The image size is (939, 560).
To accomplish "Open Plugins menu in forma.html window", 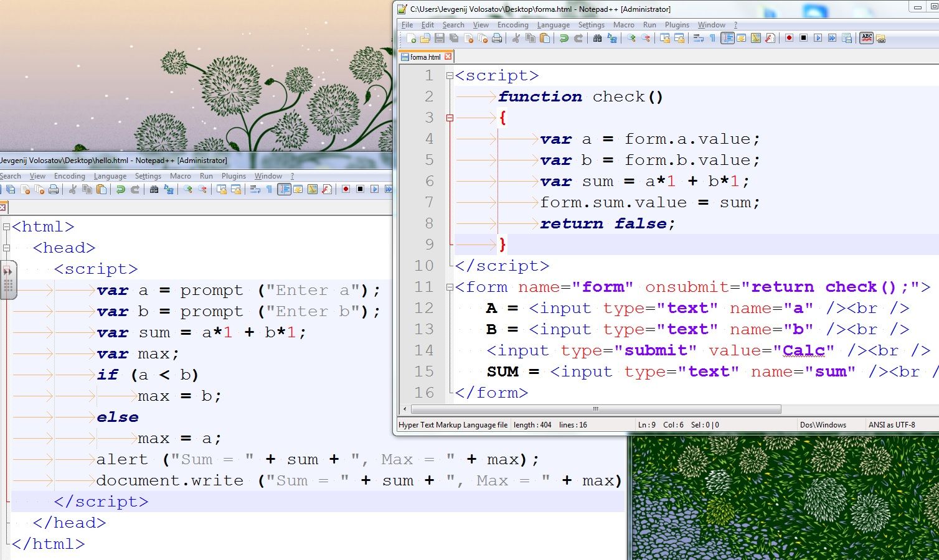I will pos(677,25).
